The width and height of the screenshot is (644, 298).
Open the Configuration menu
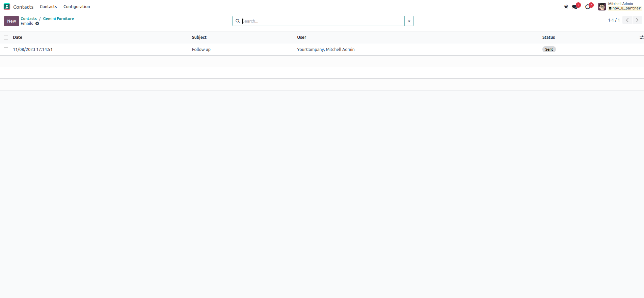coord(77,6)
